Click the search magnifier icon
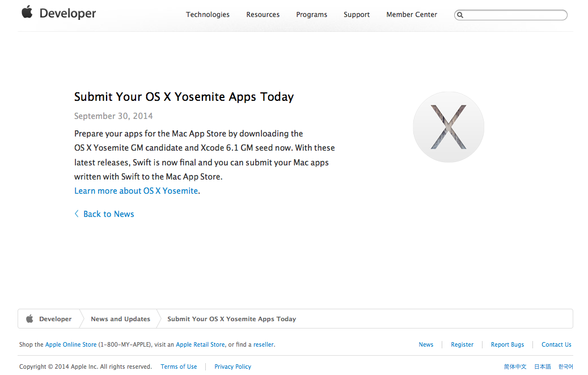Viewport: 588px width, 375px height. point(460,15)
